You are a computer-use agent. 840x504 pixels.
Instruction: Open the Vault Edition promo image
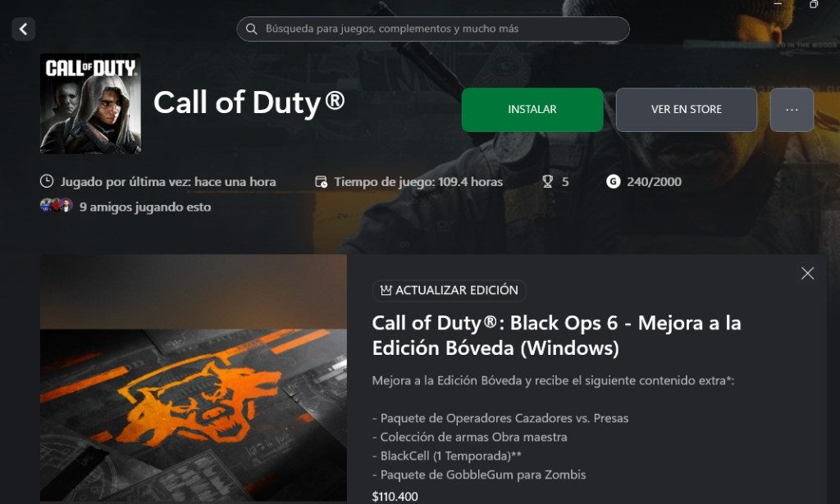click(194, 378)
